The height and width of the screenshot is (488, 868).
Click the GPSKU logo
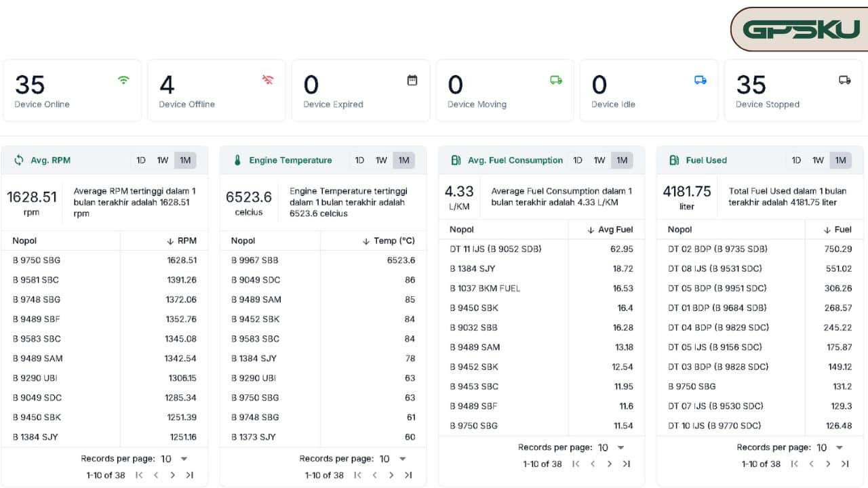point(801,29)
